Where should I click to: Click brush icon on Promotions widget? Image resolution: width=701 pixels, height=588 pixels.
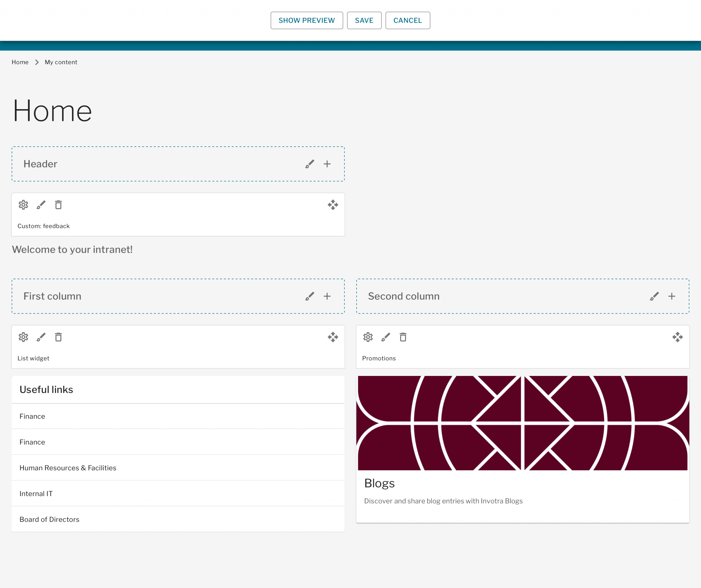[x=386, y=337]
